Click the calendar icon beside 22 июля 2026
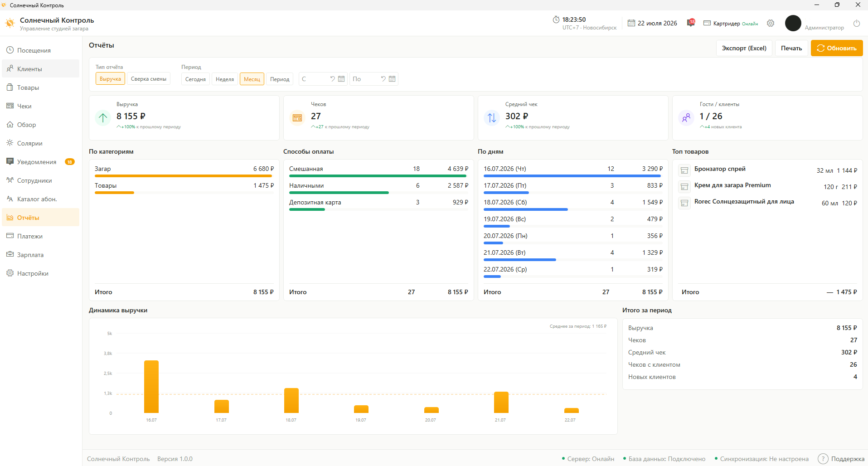Viewport: 868px width, 466px height. 631,23
